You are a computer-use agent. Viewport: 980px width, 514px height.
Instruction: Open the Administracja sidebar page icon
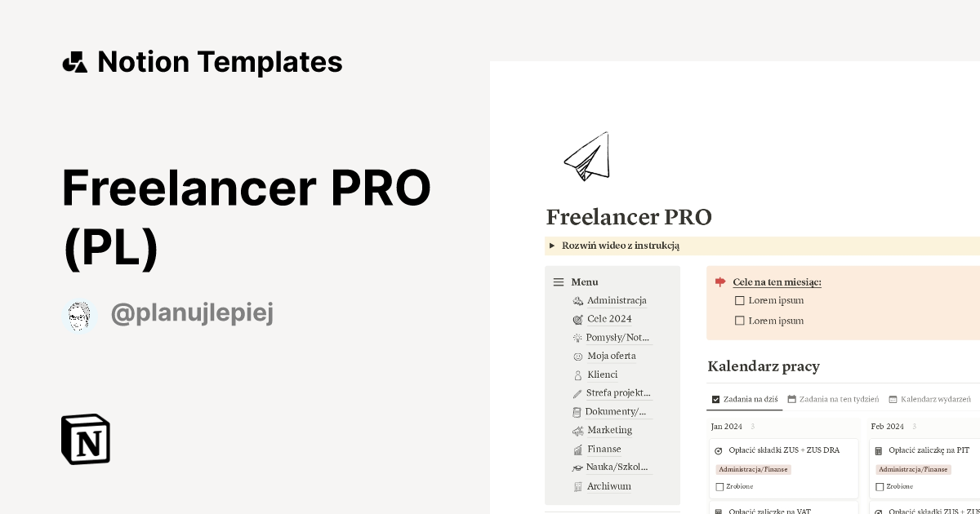click(x=577, y=300)
